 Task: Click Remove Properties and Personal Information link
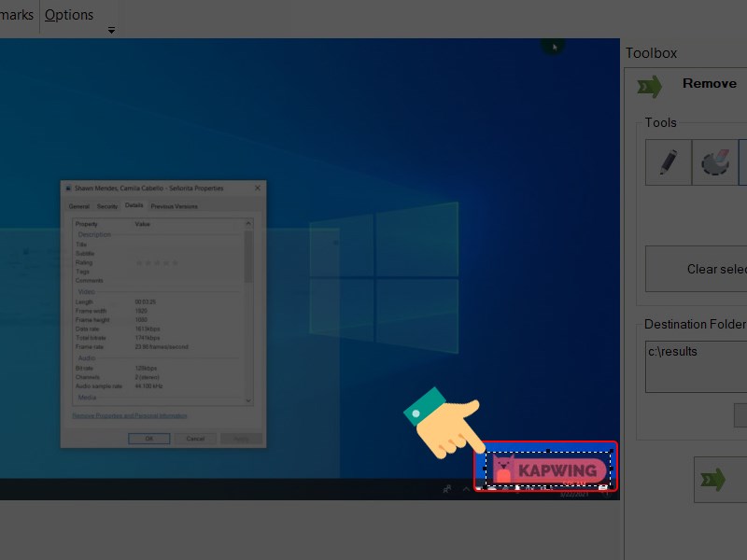130,415
